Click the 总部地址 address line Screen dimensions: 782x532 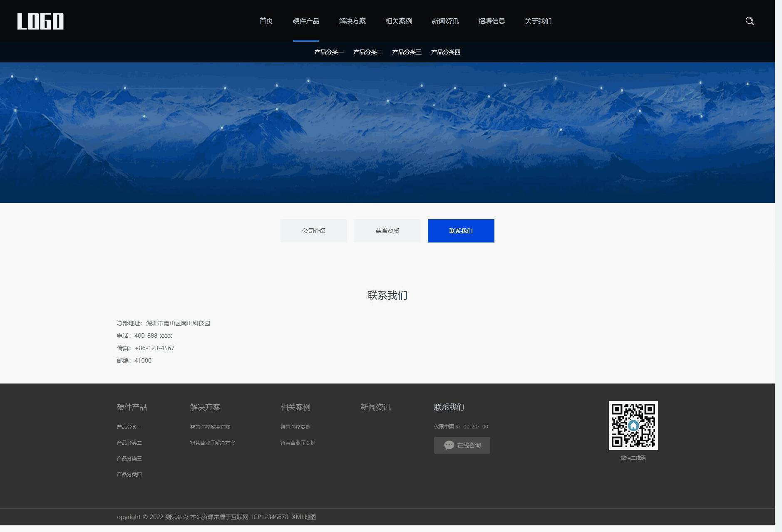pyautogui.click(x=164, y=323)
